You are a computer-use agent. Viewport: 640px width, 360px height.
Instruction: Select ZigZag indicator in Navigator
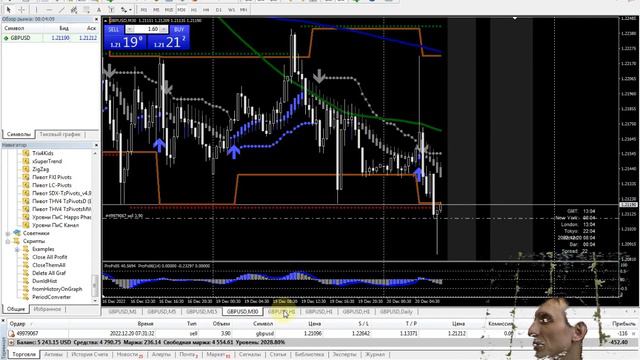click(x=40, y=169)
